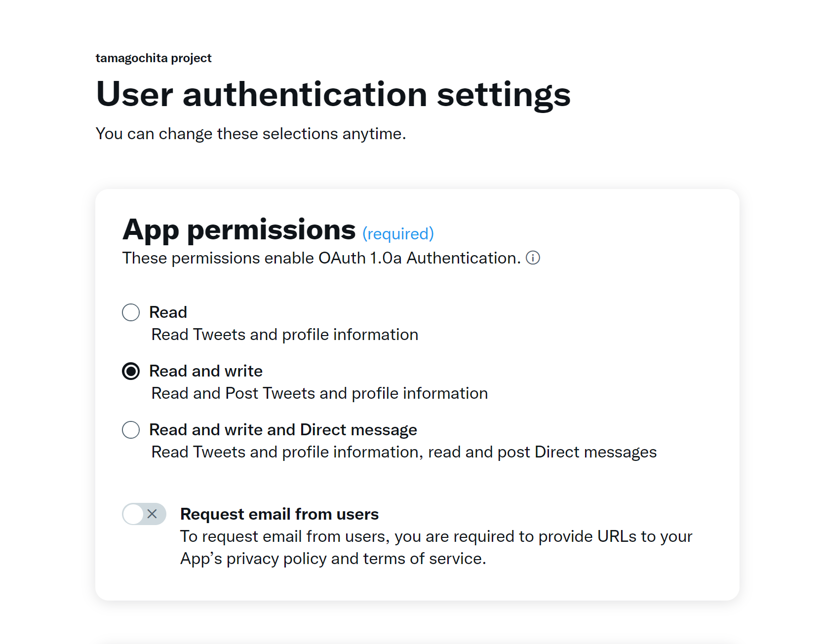Click "Read and Post Tweets and profile information" description
The width and height of the screenshot is (820, 644).
[319, 393]
